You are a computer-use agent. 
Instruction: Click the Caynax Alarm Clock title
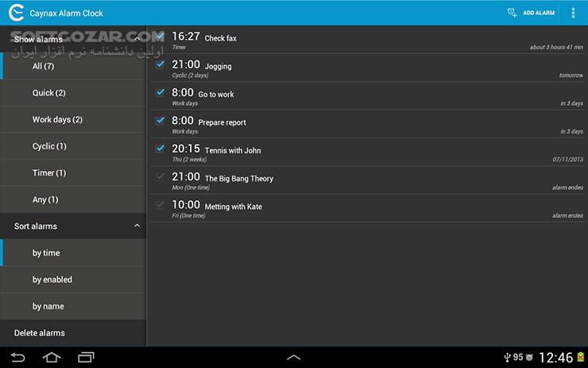click(x=67, y=14)
